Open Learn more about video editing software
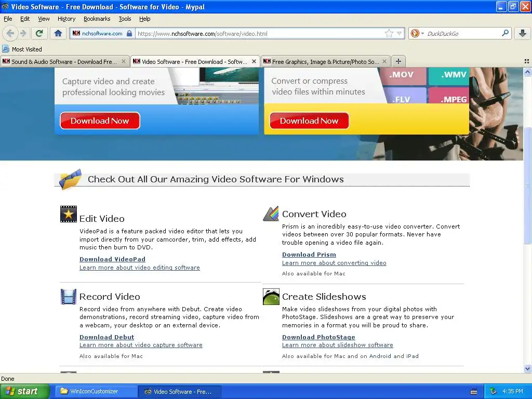 [x=139, y=268]
